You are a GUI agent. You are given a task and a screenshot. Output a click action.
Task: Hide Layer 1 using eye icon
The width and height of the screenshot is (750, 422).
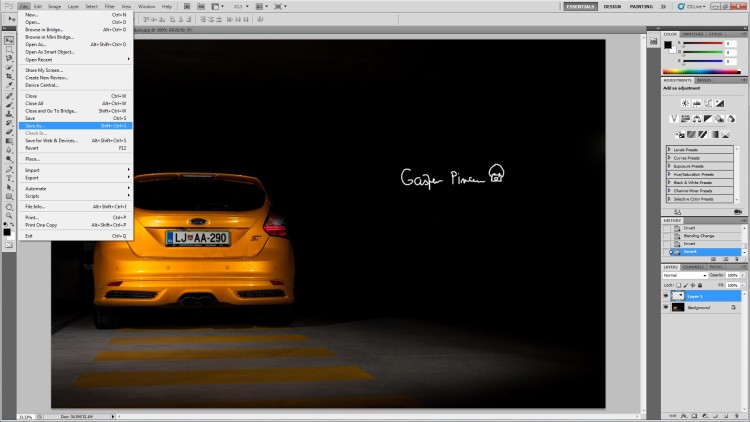[x=666, y=296]
